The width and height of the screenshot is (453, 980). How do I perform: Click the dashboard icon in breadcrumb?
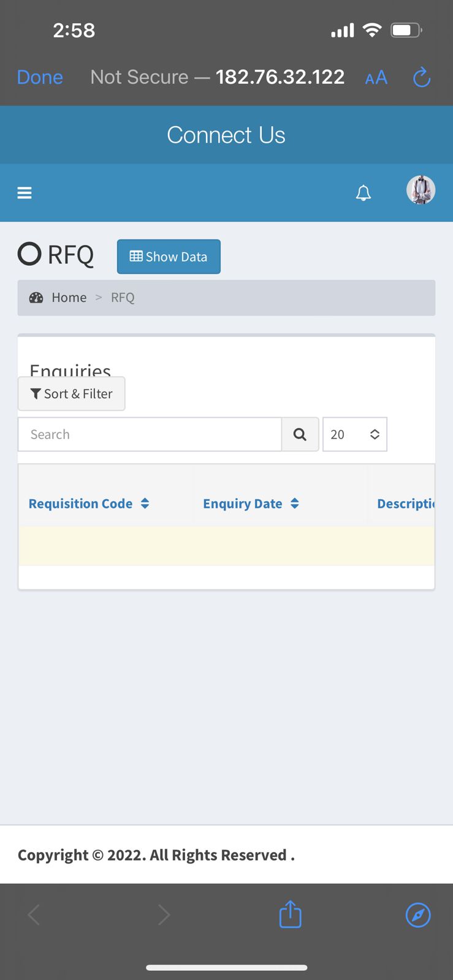[36, 298]
